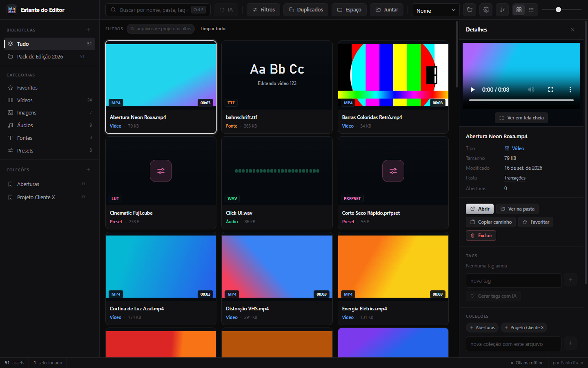Open the Filtros panel
The image size is (588, 368).
click(263, 10)
